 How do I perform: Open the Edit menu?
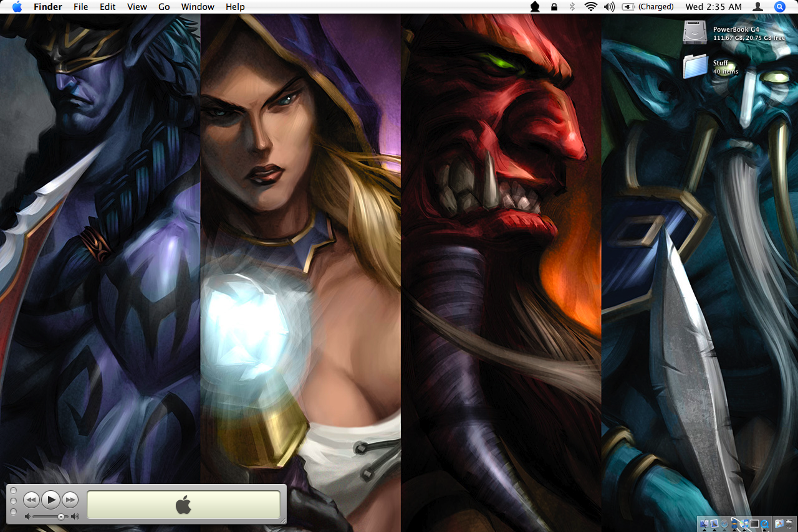tap(108, 7)
